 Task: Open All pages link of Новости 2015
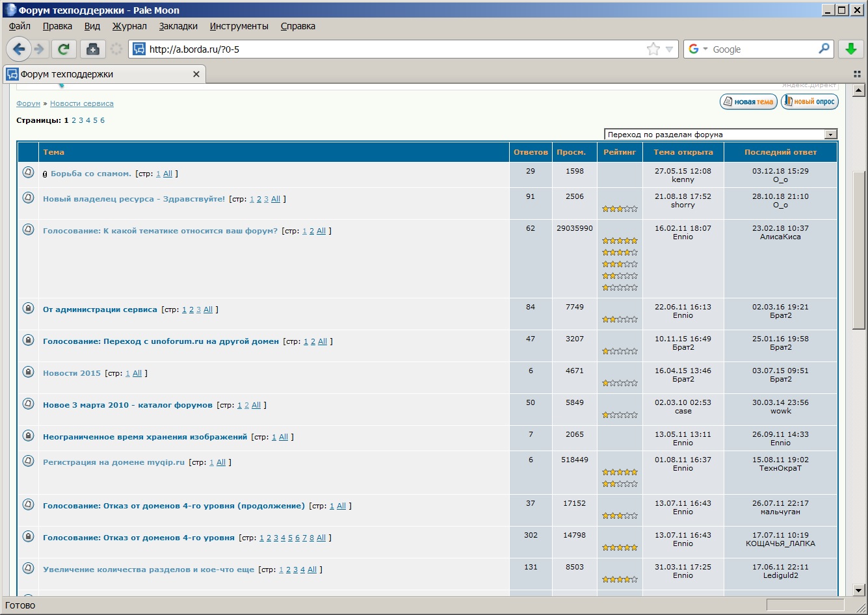pos(137,374)
